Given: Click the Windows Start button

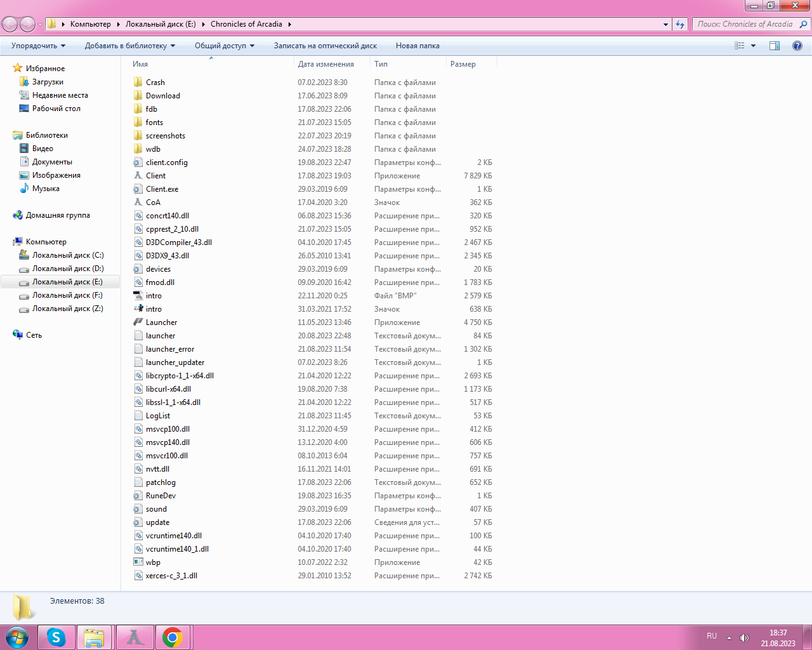Looking at the screenshot, I should coord(17,637).
